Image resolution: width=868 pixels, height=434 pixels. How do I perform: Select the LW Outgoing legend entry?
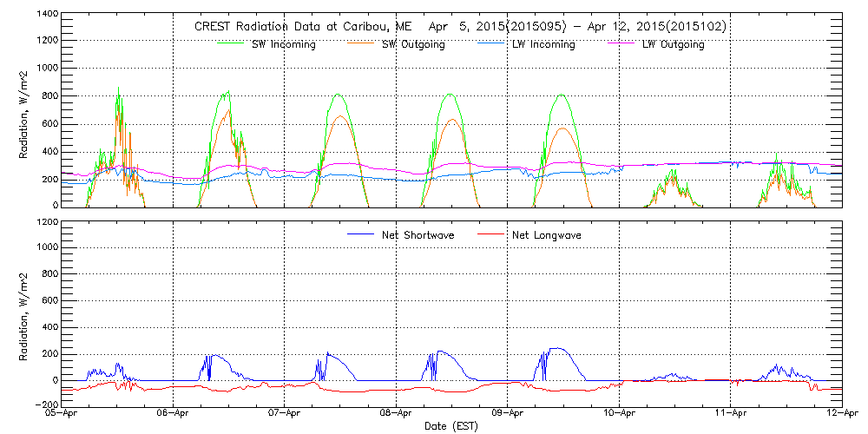click(673, 44)
